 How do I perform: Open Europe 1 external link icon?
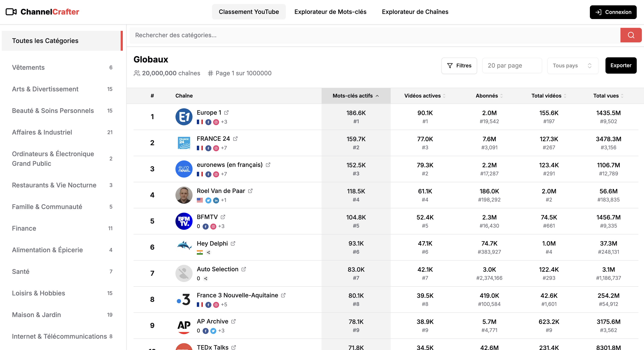(226, 113)
